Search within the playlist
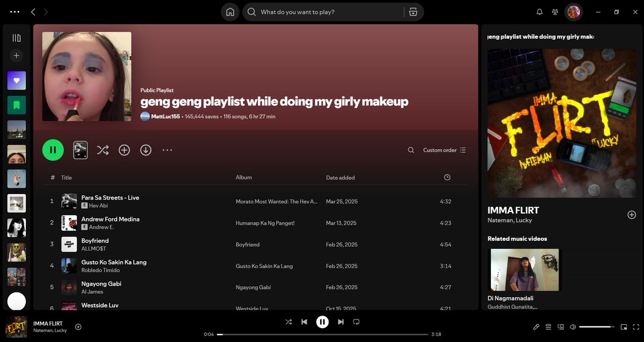Image resolution: width=644 pixels, height=342 pixels. coord(411,150)
